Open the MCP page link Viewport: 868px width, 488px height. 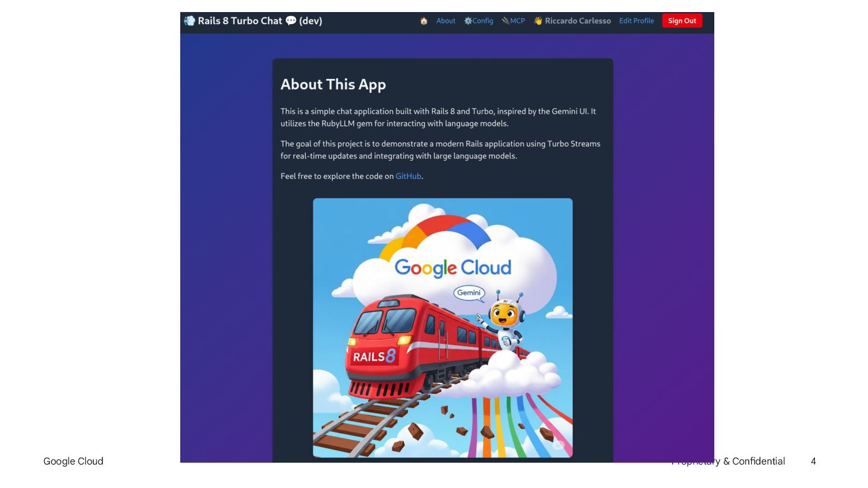click(x=514, y=21)
